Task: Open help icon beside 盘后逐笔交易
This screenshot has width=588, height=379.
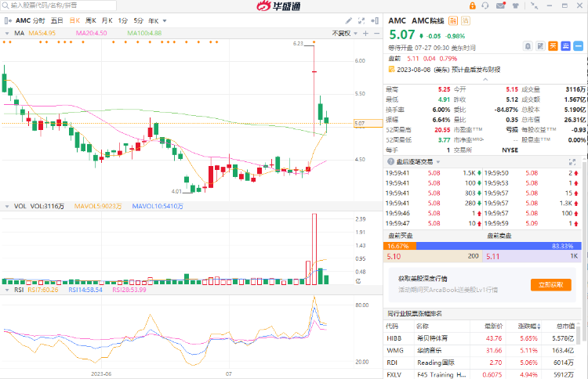Action: 390,161
